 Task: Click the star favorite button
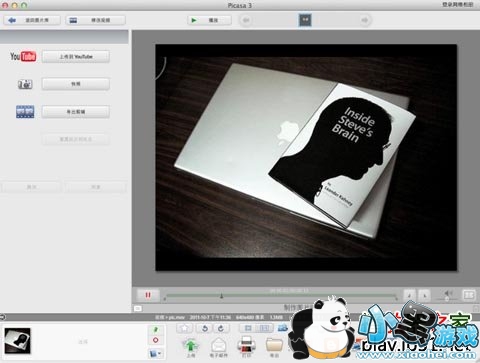coord(184,328)
